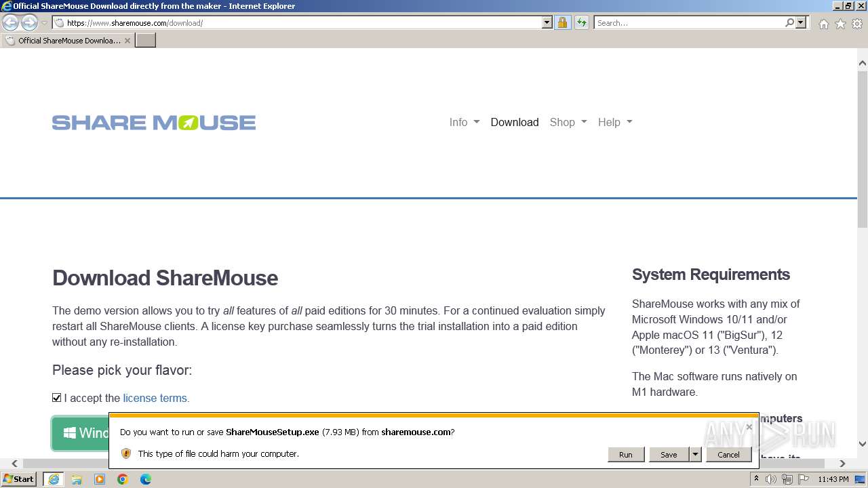868x488 pixels.
Task: Show hidden tray icons arrow
Action: point(757,479)
